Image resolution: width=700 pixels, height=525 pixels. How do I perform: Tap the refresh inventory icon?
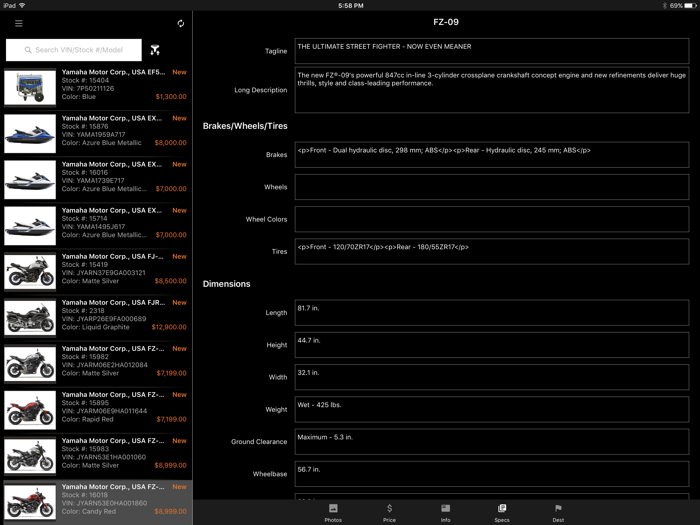pyautogui.click(x=180, y=23)
